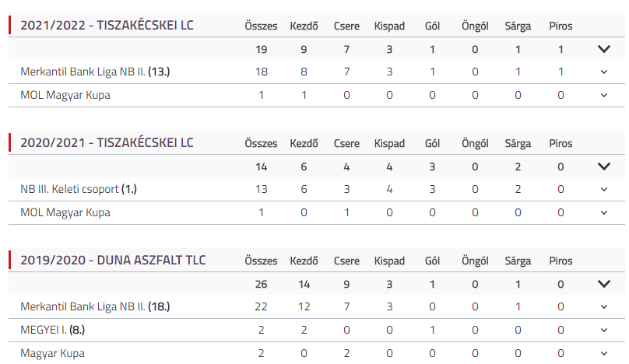Open Merkantil Bank Liga NB II. (13.) competition
Viewport: 629px width, 364px height.
click(95, 72)
